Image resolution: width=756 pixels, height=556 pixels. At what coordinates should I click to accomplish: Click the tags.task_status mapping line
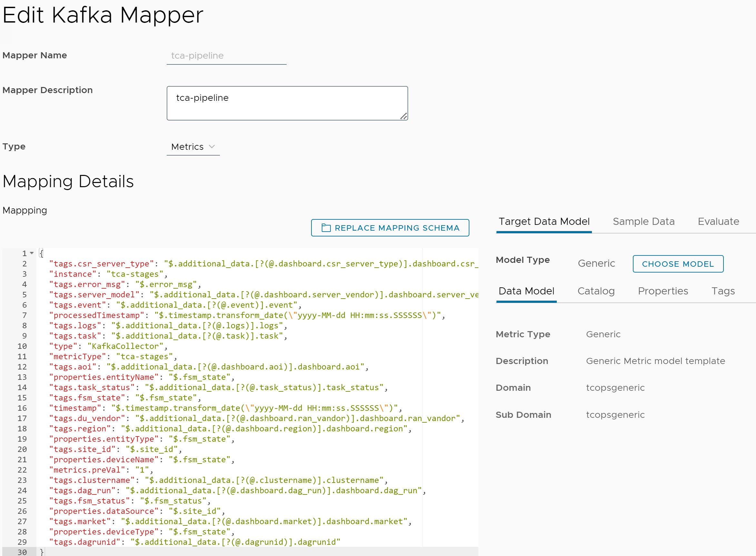218,388
